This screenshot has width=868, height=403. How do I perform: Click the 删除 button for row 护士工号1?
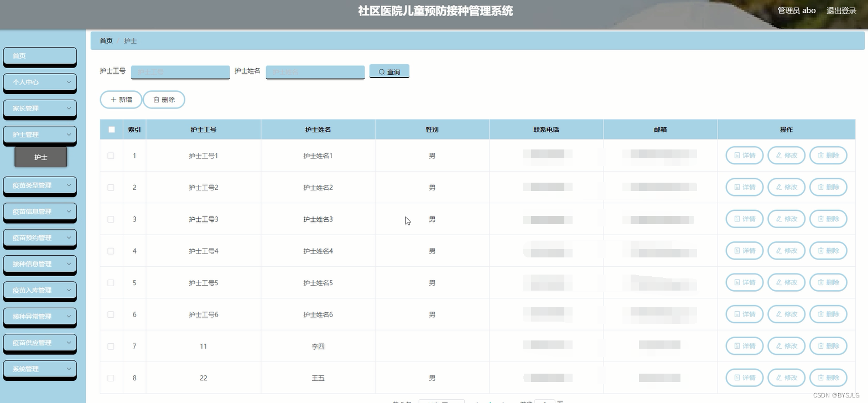coord(828,156)
